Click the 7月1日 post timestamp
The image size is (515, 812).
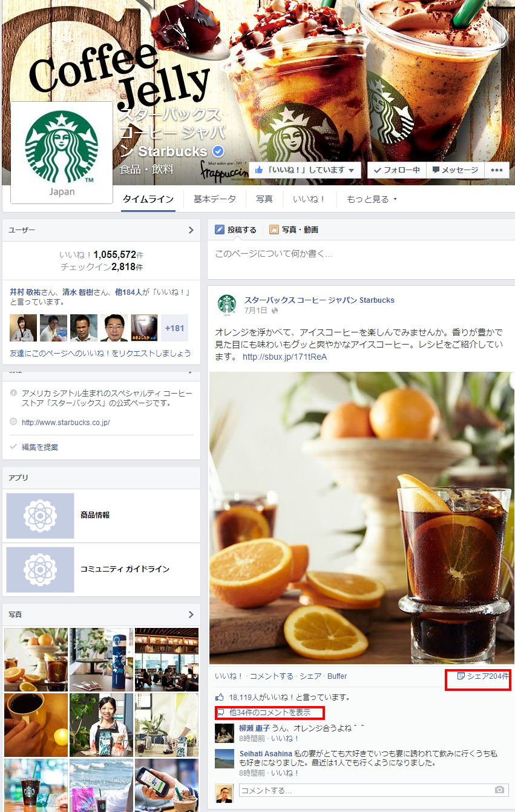click(x=255, y=310)
